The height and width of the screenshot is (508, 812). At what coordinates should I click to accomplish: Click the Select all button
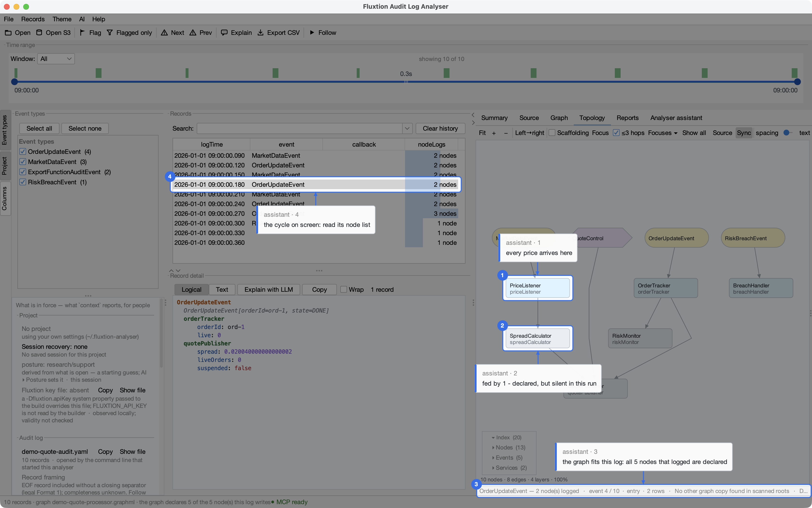pos(39,128)
